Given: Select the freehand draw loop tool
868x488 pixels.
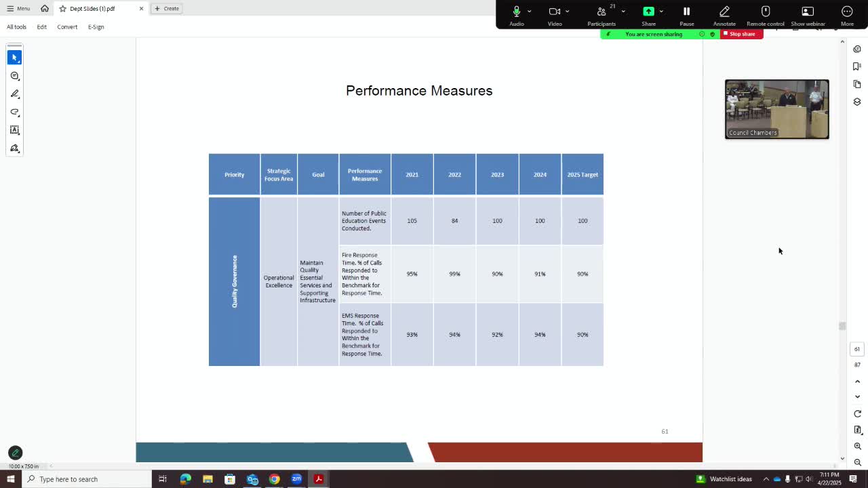Looking at the screenshot, I should 14,112.
